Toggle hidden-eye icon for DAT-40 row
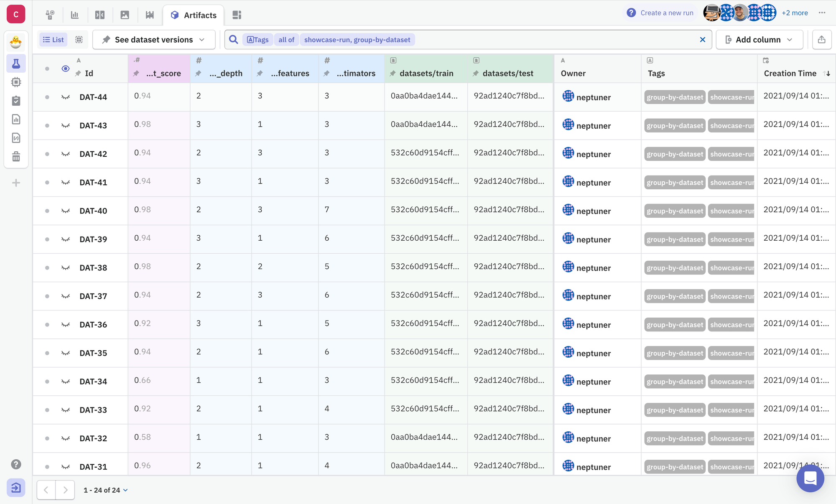 [x=66, y=211]
